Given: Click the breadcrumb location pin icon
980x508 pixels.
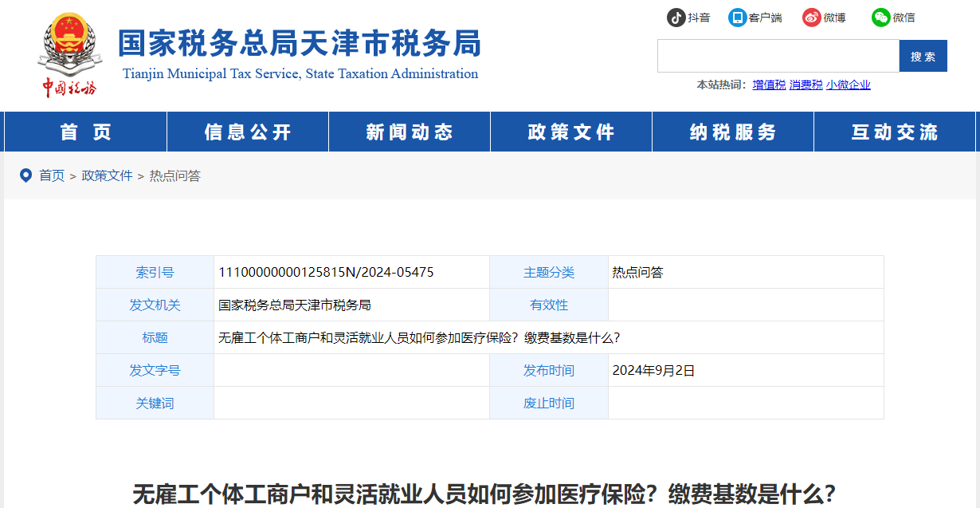Looking at the screenshot, I should point(25,175).
